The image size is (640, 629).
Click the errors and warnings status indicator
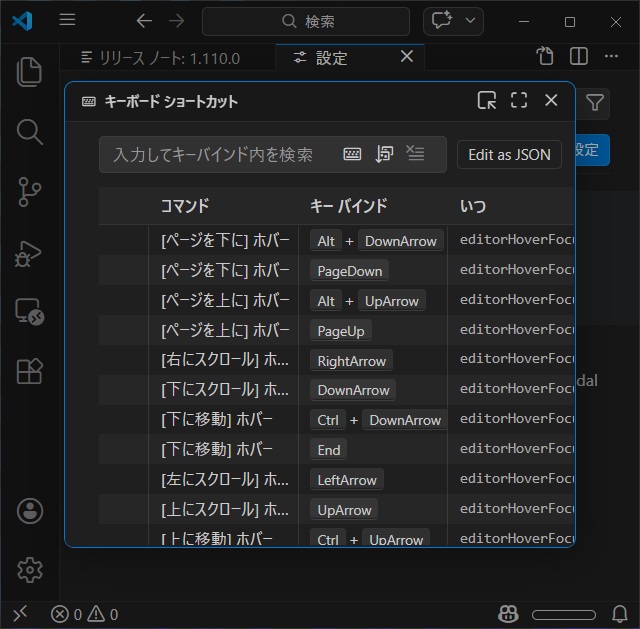85,614
